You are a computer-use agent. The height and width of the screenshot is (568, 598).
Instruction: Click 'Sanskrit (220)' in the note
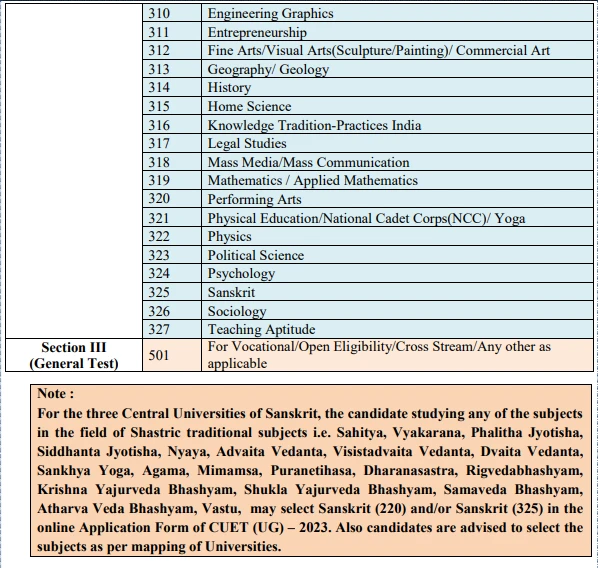(362, 508)
